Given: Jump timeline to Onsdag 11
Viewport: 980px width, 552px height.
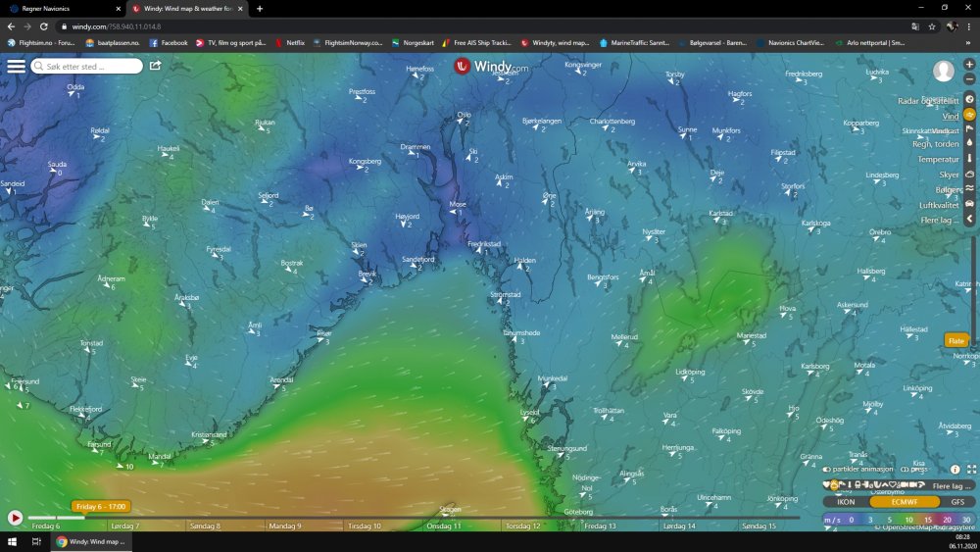Looking at the screenshot, I should click(444, 526).
